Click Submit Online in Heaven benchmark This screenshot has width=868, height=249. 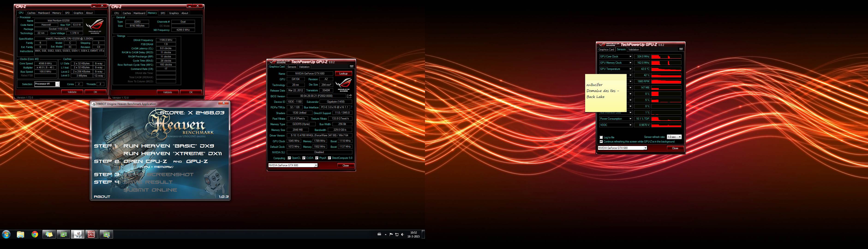coord(150,190)
